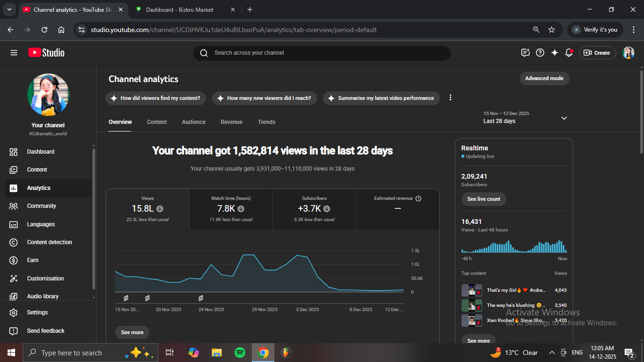
Task: Click the Ask Studio sparkle icon
Action: pos(554,53)
